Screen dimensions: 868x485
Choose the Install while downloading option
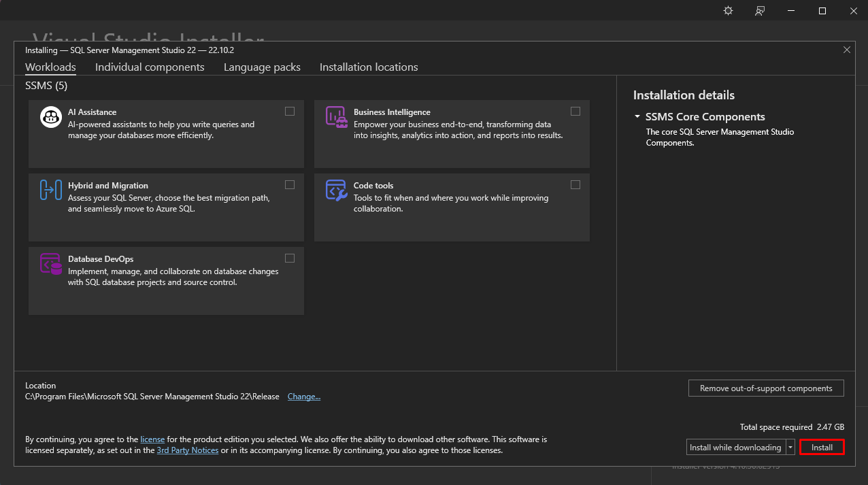point(736,448)
